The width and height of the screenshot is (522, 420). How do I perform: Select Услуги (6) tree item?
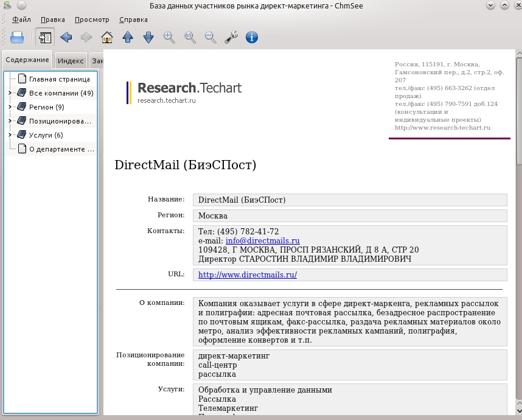[x=46, y=135]
